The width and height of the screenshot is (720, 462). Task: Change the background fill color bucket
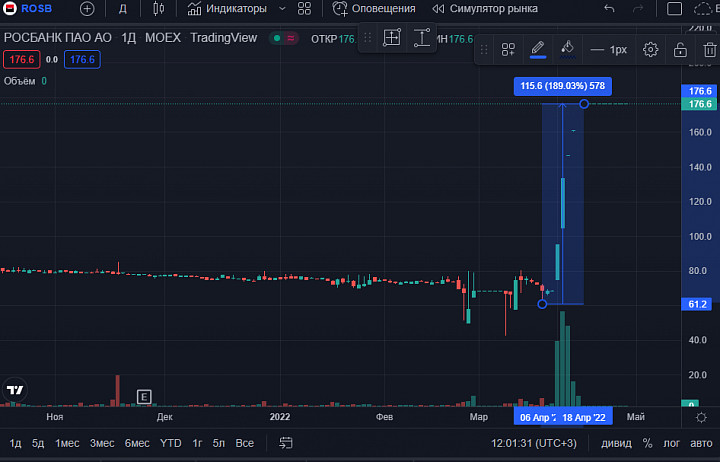pos(568,50)
